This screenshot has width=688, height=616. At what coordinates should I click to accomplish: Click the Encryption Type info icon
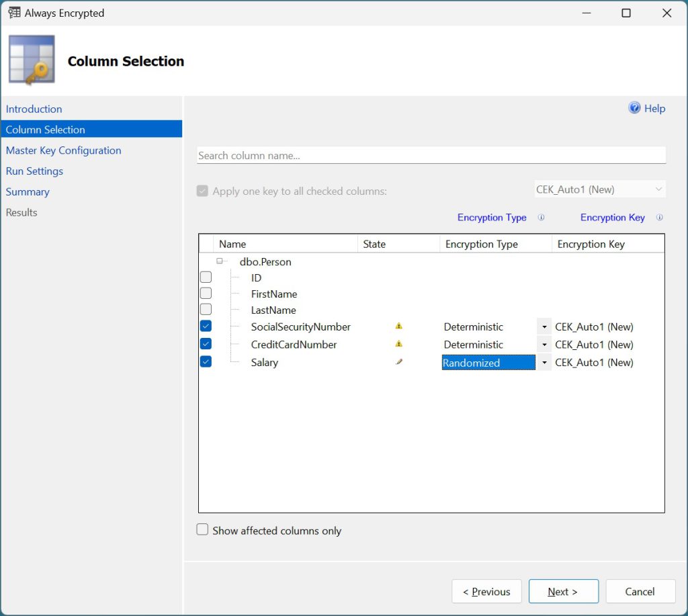pyautogui.click(x=542, y=218)
